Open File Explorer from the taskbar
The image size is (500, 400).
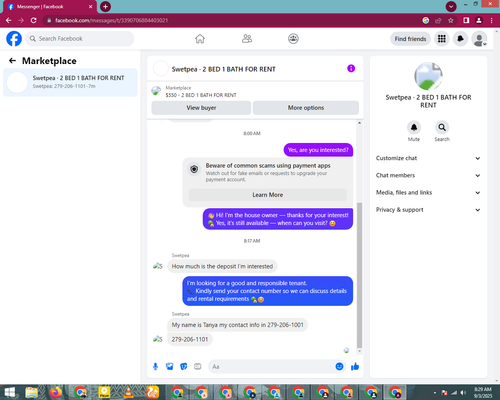(x=32, y=392)
